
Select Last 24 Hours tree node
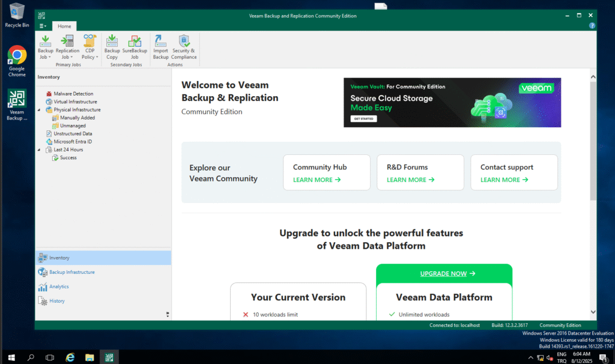pos(68,150)
